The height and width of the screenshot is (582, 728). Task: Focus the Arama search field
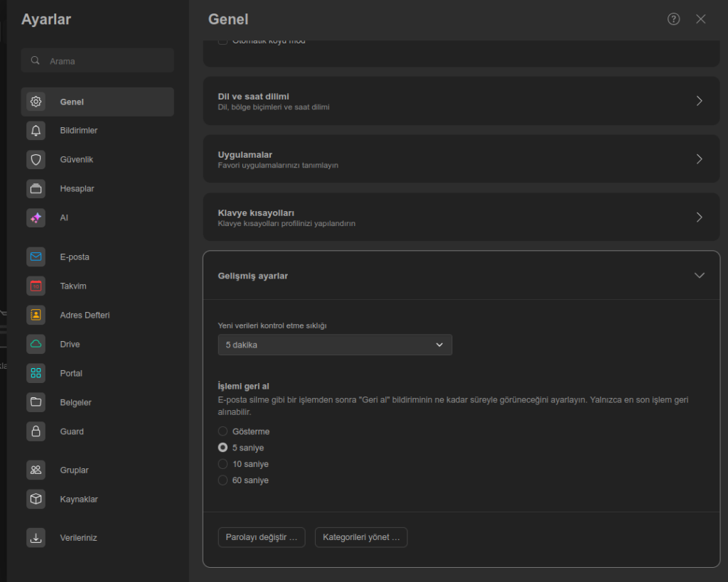[107, 61]
